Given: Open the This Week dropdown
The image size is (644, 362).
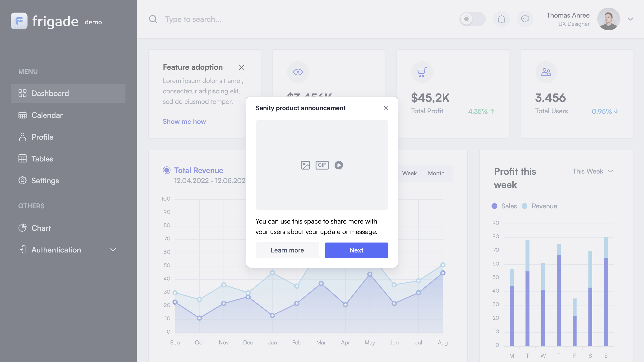Looking at the screenshot, I should click(x=593, y=171).
